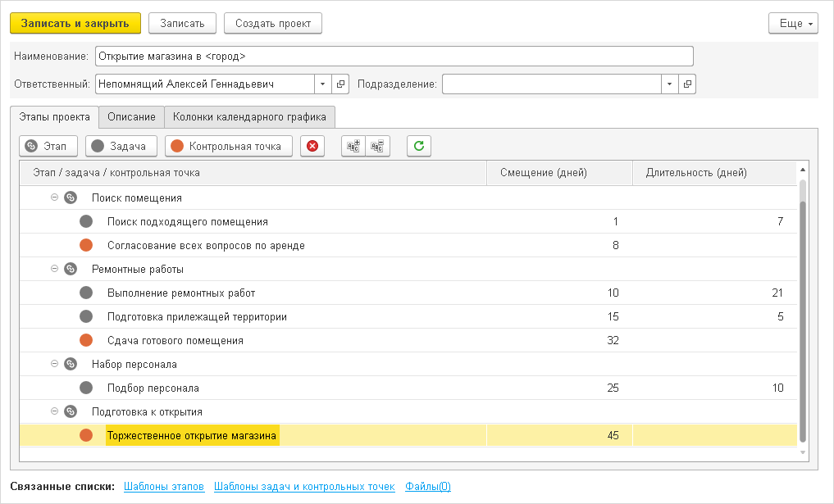Click the grey task icon for Подбор персонала
834x504 pixels.
(86, 388)
